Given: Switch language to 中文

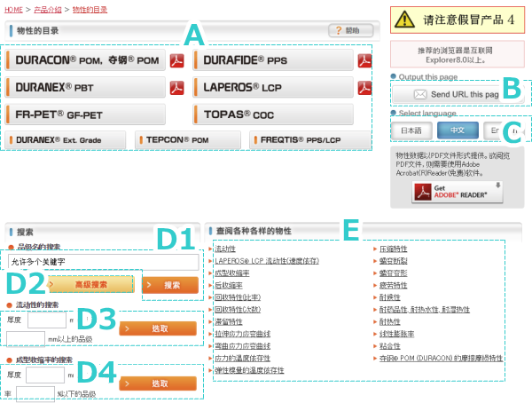Looking at the screenshot, I should pyautogui.click(x=458, y=130).
